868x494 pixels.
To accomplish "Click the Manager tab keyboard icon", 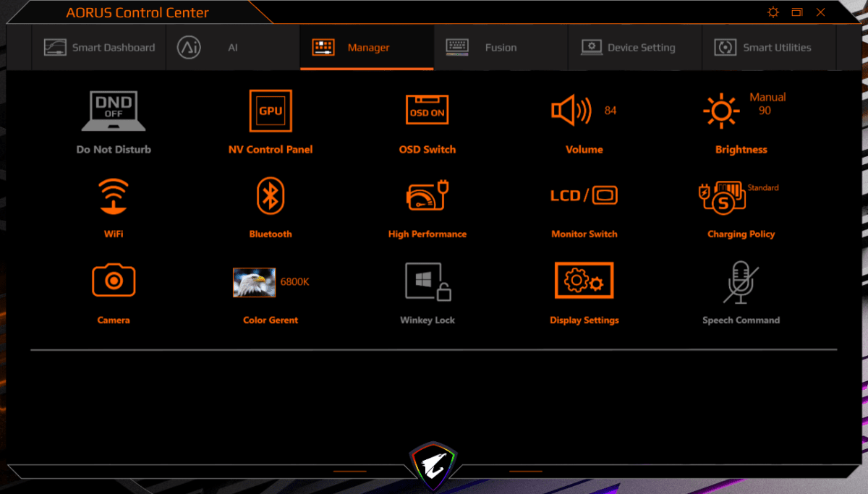I will pyautogui.click(x=323, y=48).
